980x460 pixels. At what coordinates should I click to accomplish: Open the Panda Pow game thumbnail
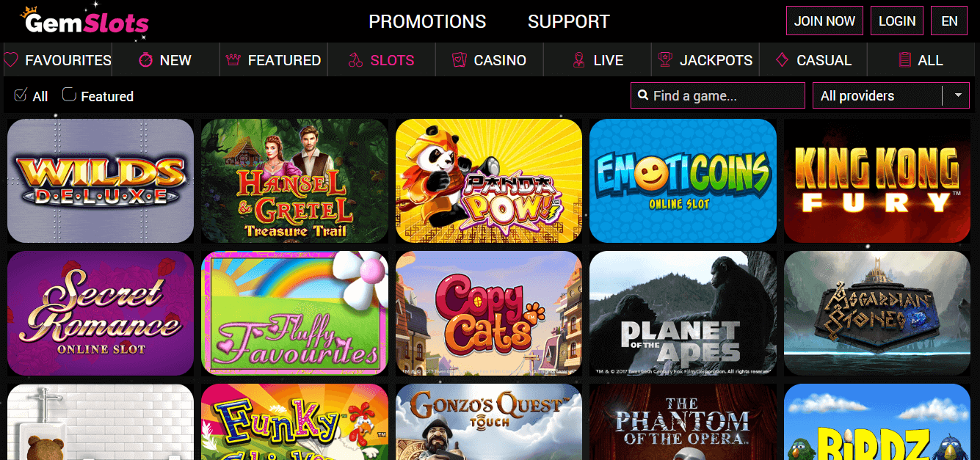pos(489,180)
